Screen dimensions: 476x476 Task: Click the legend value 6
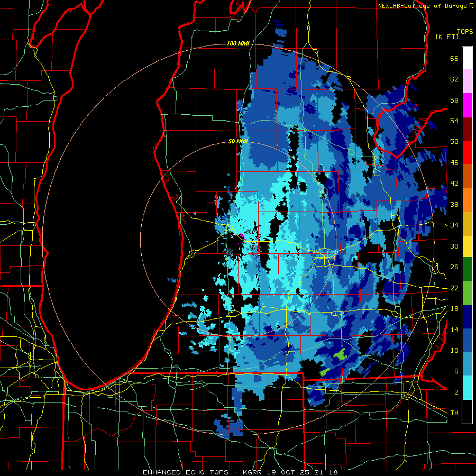pyautogui.click(x=456, y=371)
